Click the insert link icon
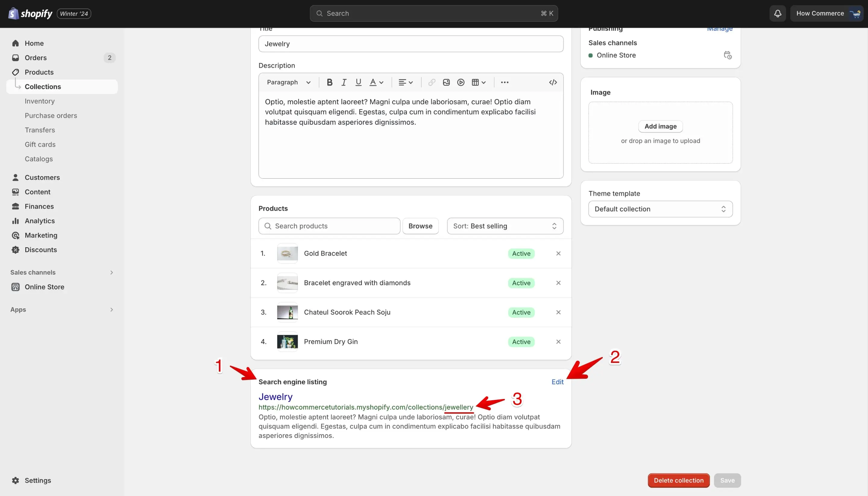868x496 pixels. (x=432, y=82)
